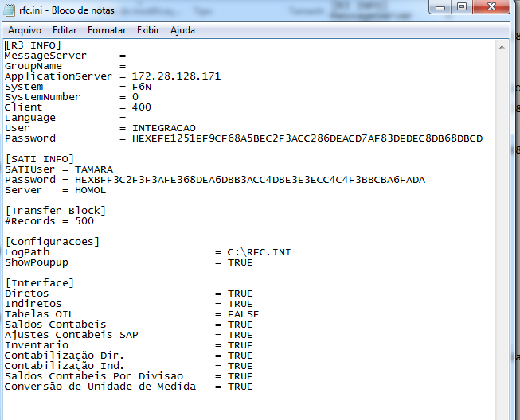Image resolution: width=520 pixels, height=420 pixels.
Task: Click the [Configuracoes] section header
Action: point(52,242)
